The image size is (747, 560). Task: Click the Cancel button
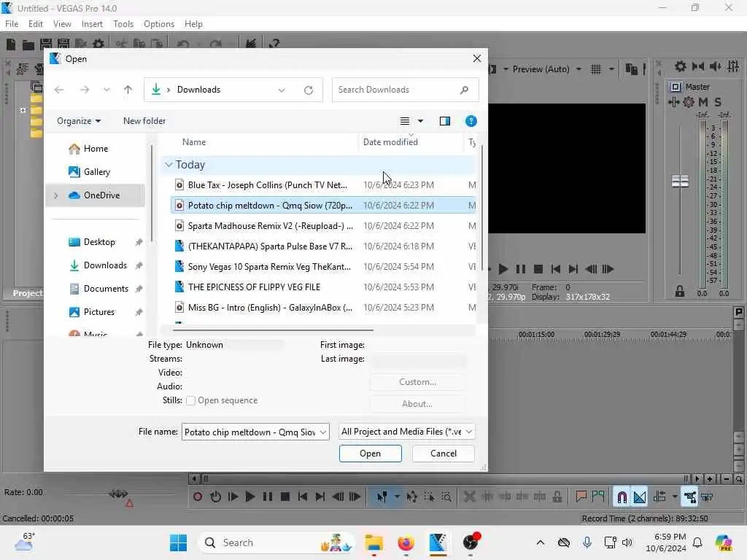click(x=444, y=454)
